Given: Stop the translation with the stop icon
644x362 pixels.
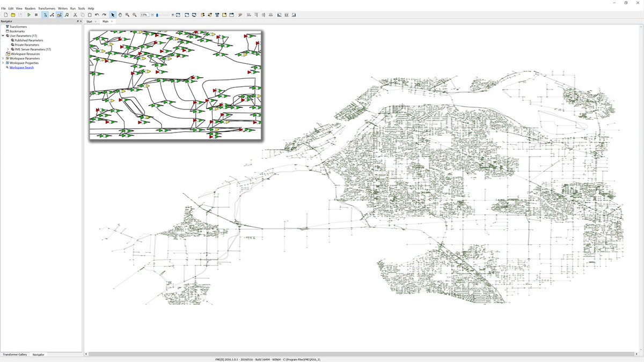Looking at the screenshot, I should (x=36, y=14).
